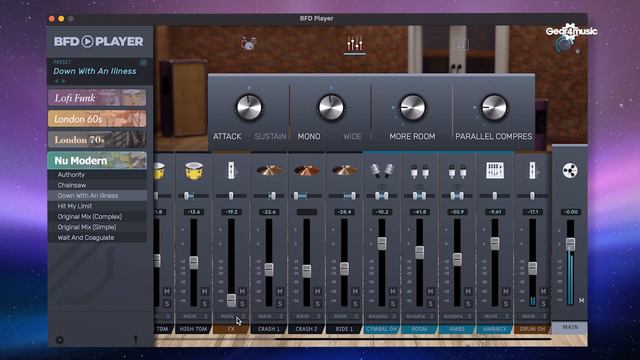Open Room AmbMix routing dropdown

[x=420, y=316]
